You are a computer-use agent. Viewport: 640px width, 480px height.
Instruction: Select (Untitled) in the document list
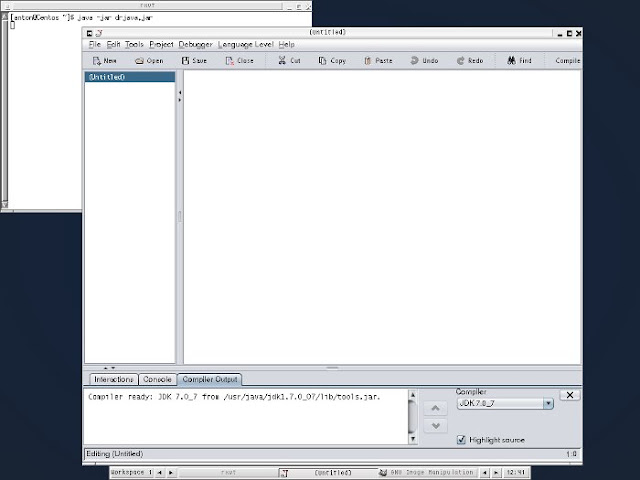pos(130,77)
